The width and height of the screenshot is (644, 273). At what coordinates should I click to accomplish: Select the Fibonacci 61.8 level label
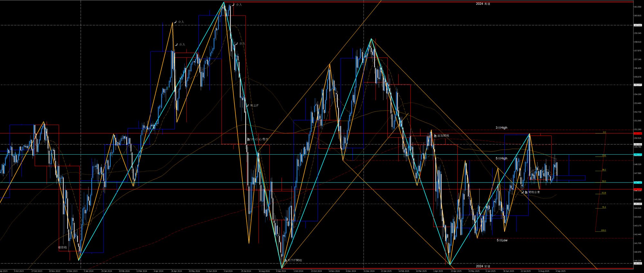pyautogui.click(x=604, y=193)
